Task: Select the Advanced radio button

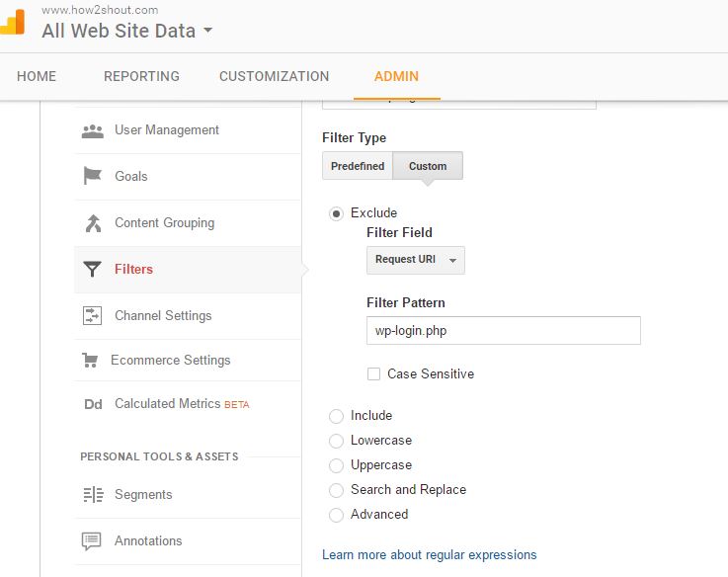Action: click(336, 515)
